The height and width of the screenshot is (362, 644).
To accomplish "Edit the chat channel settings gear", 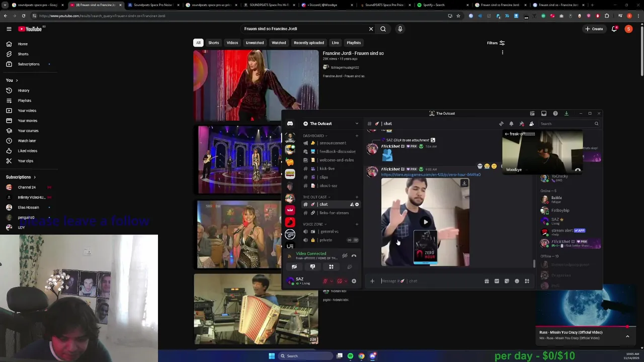I will [x=357, y=205].
